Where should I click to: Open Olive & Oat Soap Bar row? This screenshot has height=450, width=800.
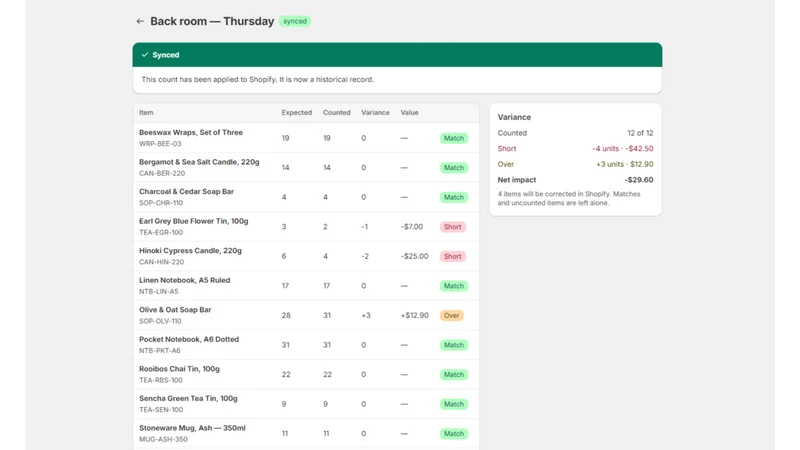[306, 315]
